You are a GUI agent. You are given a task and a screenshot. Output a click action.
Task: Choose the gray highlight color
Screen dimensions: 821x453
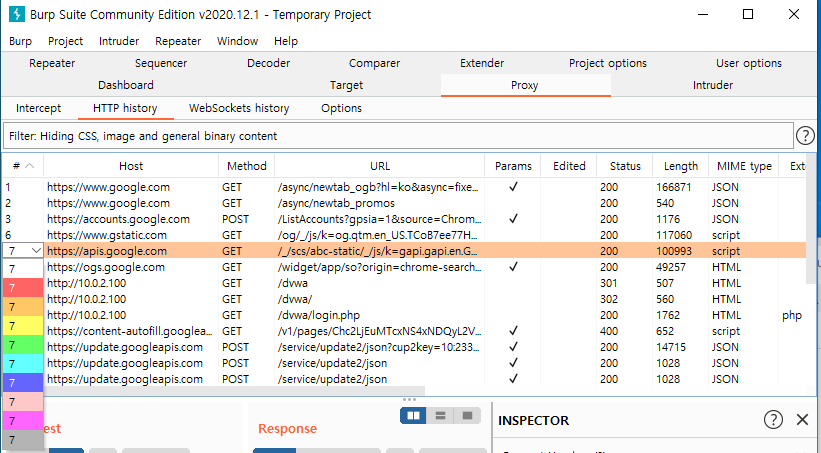(23, 439)
